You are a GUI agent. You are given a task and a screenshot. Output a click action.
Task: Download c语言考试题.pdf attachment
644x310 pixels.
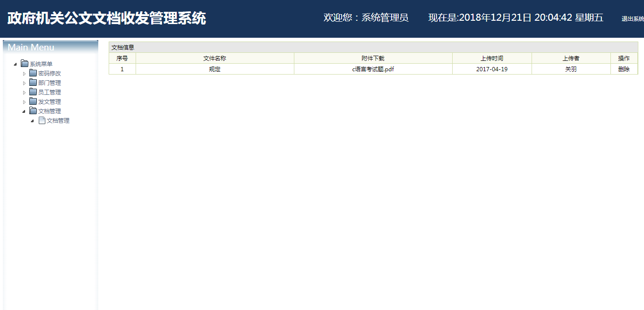373,69
